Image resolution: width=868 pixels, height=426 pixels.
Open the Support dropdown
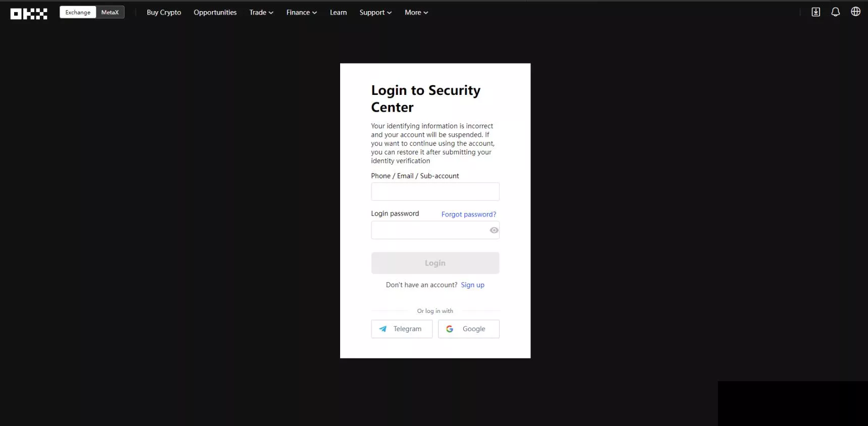tap(375, 13)
